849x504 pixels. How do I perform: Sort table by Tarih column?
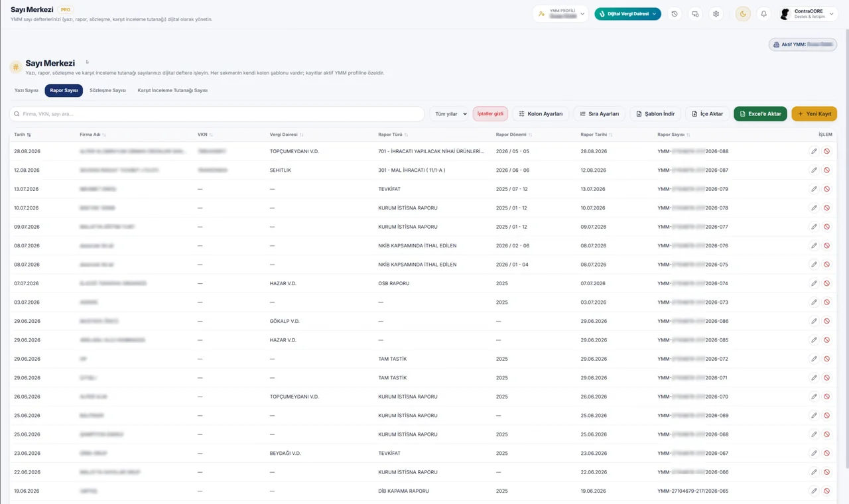click(x=23, y=135)
